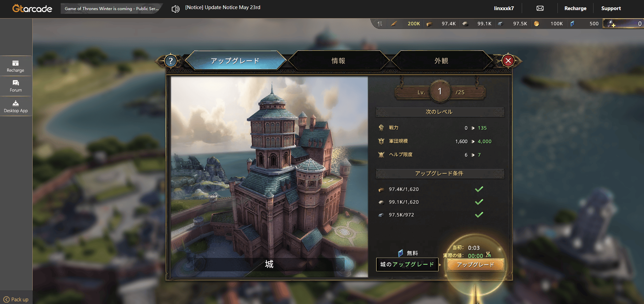
Task: Go to the Gtarcade logo home
Action: (x=32, y=8)
